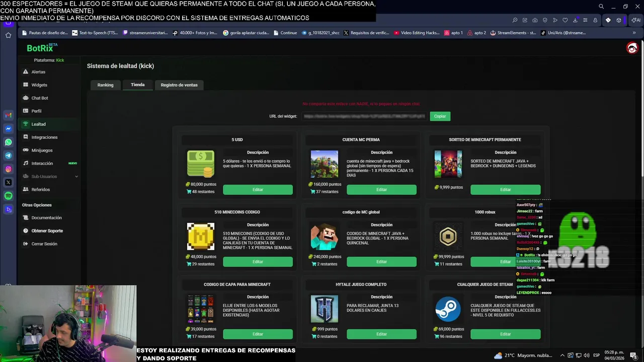The width and height of the screenshot is (644, 362).
Task: Click the 5 USD cash image
Action: (x=200, y=164)
